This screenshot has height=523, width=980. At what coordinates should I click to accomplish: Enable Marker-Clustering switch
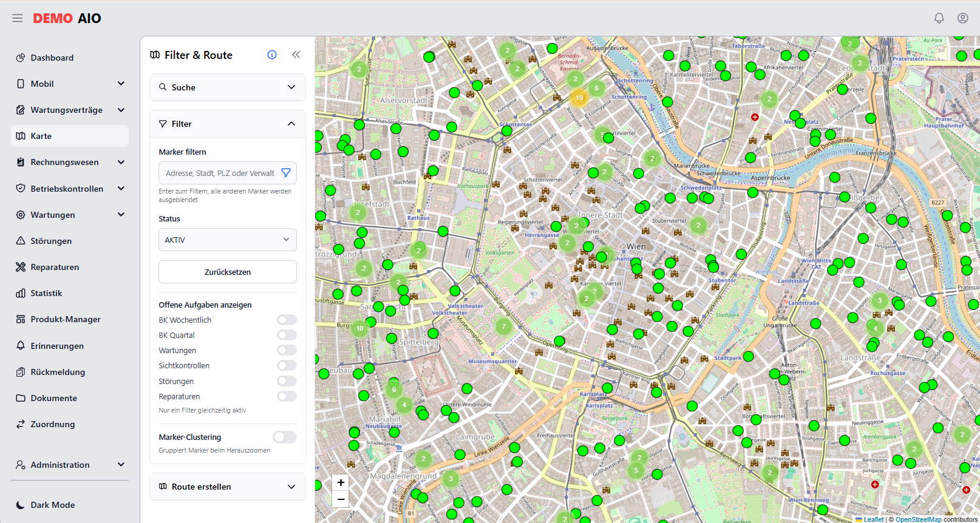285,437
